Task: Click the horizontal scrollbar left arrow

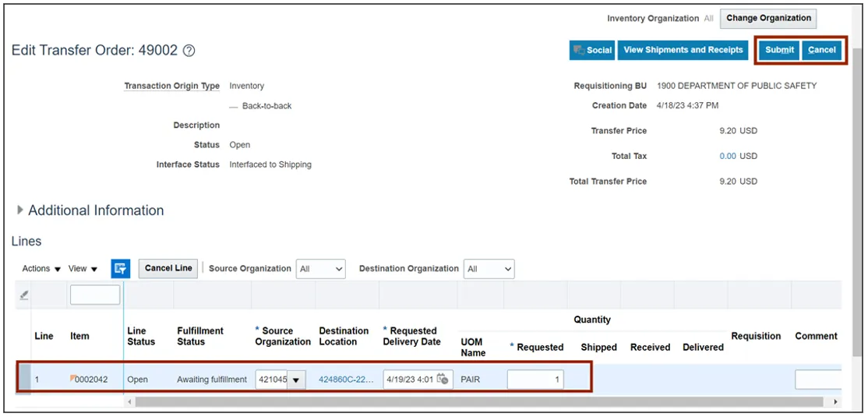Action: click(x=131, y=402)
